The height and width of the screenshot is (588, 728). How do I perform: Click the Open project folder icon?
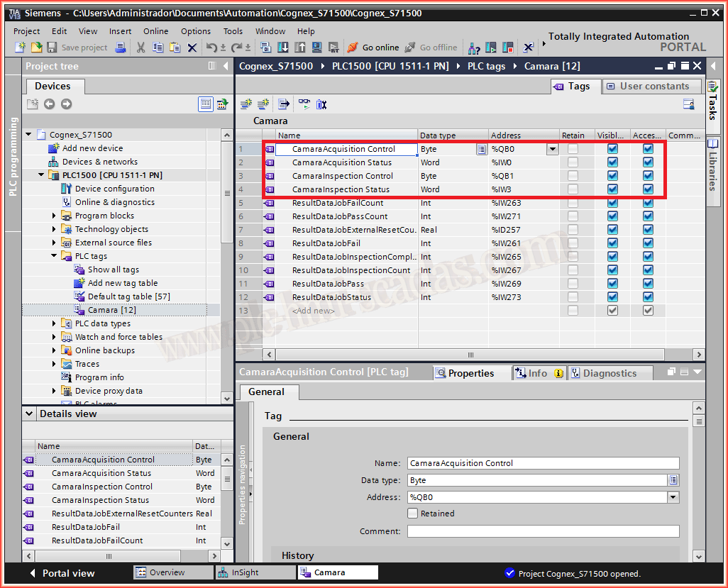click(36, 48)
